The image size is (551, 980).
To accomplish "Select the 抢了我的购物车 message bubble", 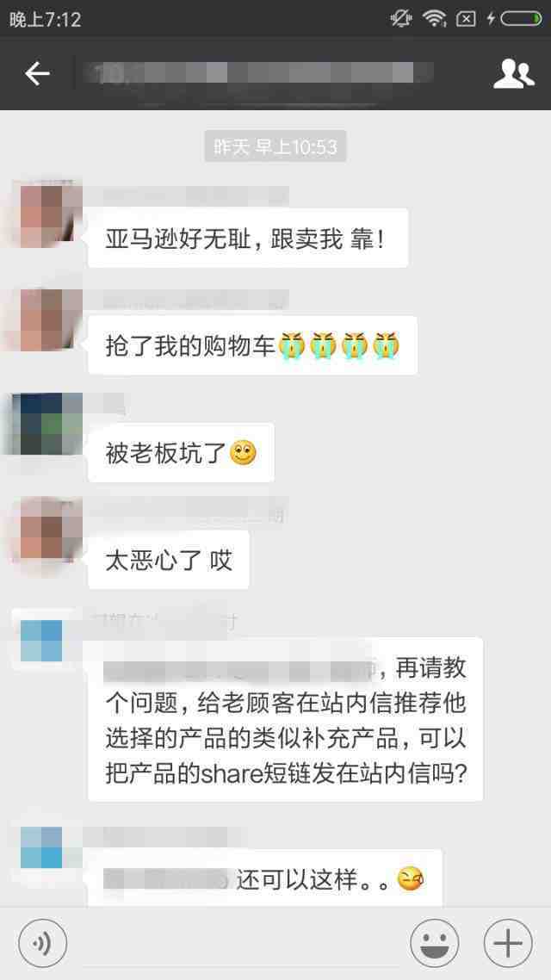I will pyautogui.click(x=252, y=345).
